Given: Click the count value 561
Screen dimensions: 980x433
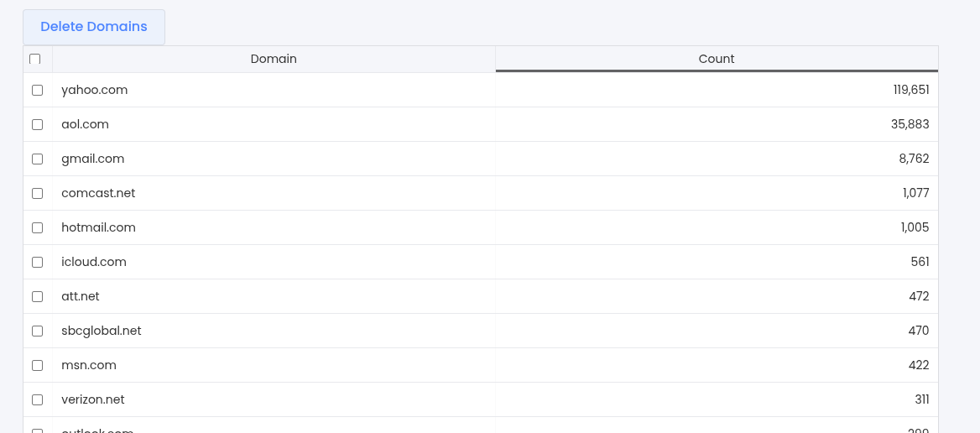Looking at the screenshot, I should pyautogui.click(x=920, y=262).
